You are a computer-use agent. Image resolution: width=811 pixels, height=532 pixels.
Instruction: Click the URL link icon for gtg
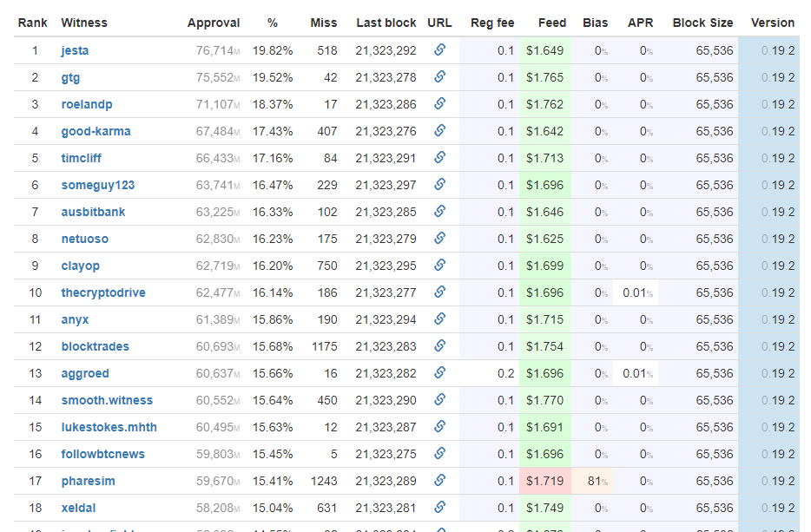pos(440,77)
